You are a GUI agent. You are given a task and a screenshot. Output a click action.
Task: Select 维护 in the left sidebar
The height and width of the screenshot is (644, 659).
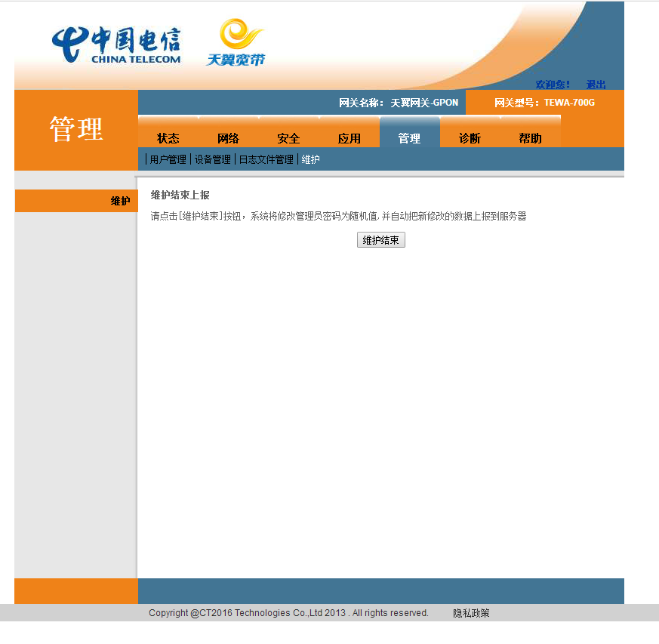pyautogui.click(x=120, y=201)
